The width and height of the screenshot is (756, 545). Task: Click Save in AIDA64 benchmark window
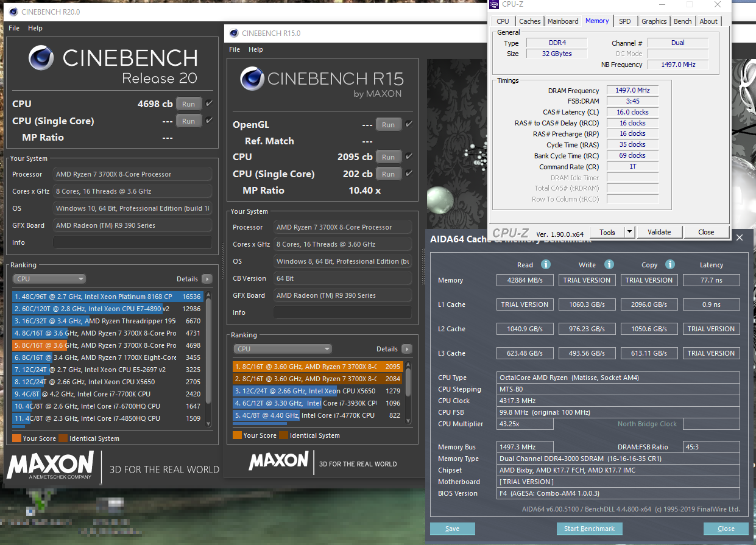click(452, 529)
